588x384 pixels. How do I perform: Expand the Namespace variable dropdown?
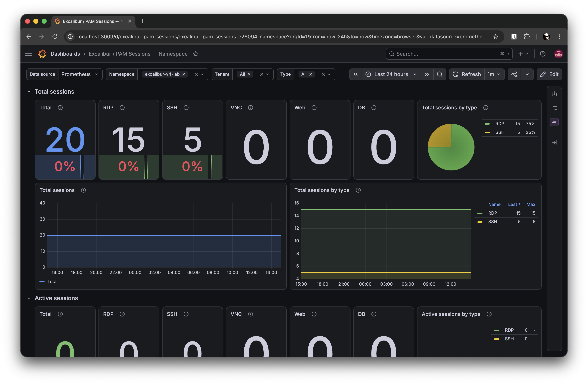pos(202,74)
